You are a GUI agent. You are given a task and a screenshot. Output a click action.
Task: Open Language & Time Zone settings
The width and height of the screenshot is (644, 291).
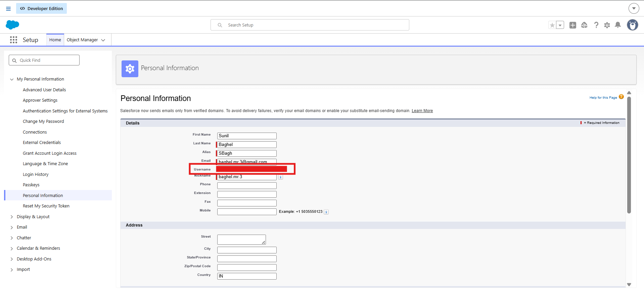(45, 163)
